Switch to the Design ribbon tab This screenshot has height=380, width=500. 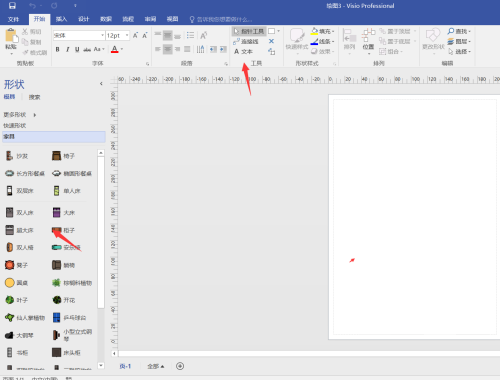coord(83,19)
